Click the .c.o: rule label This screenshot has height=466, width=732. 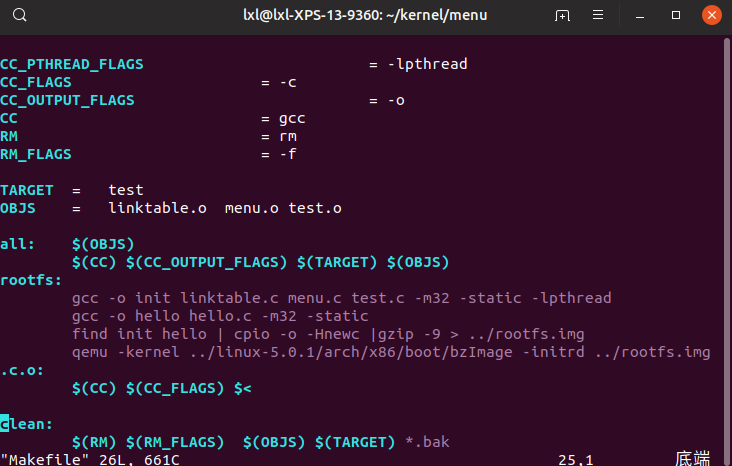22,370
